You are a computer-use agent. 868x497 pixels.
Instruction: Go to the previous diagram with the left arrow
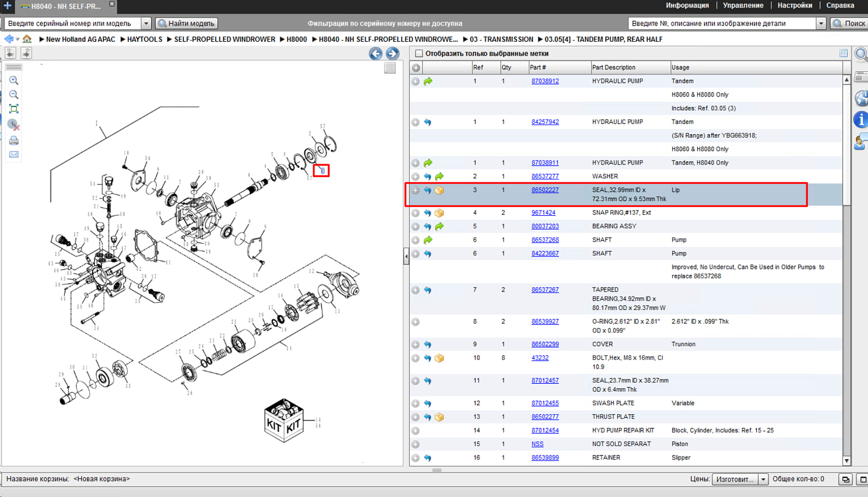pos(376,54)
